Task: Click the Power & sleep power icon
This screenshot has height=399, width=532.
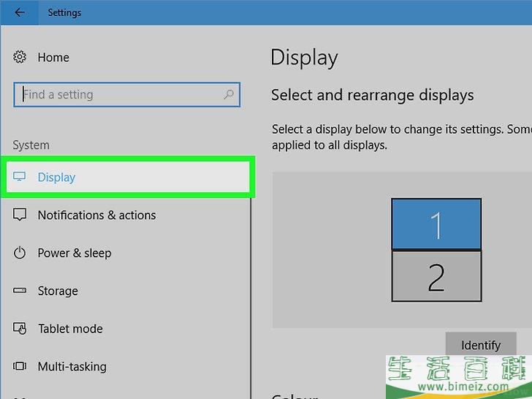Action: [x=20, y=253]
